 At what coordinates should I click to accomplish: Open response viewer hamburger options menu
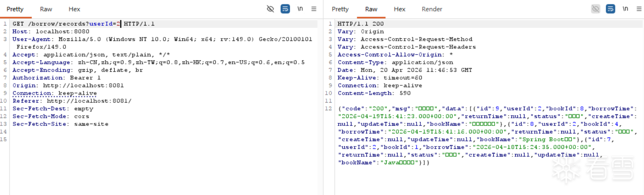coord(639,9)
